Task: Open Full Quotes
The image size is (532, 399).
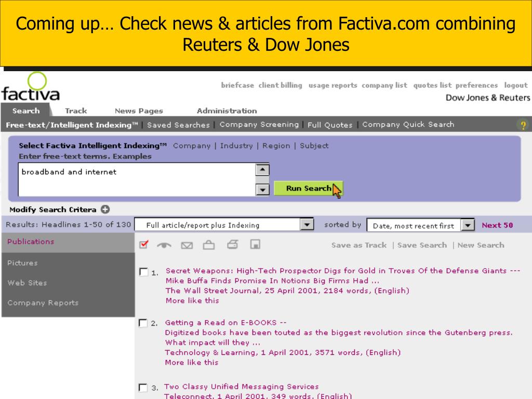Action: click(330, 125)
